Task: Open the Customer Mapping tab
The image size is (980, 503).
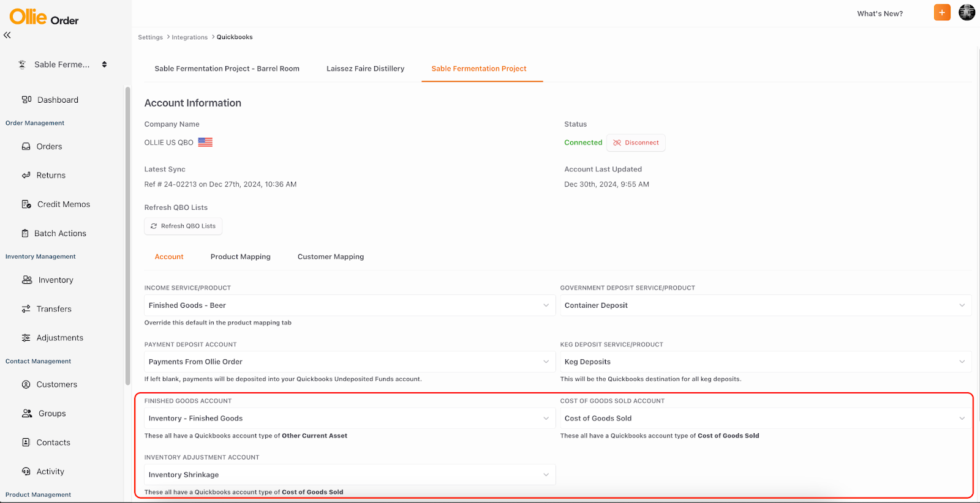Action: click(331, 256)
